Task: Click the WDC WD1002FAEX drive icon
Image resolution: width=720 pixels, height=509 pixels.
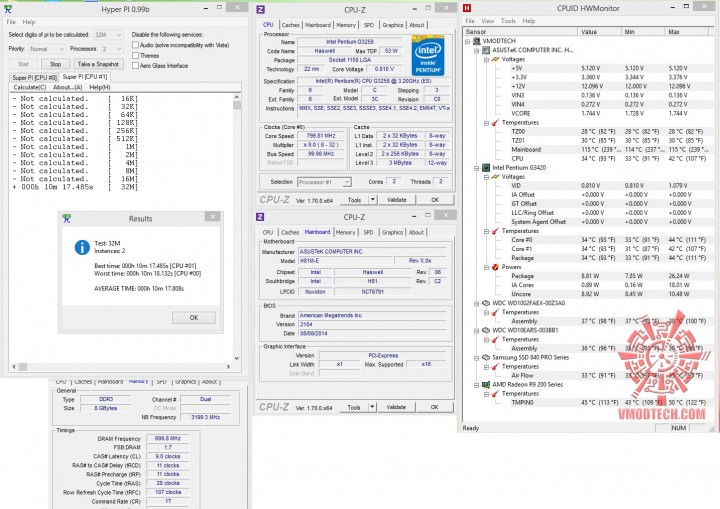Action: pyautogui.click(x=486, y=303)
